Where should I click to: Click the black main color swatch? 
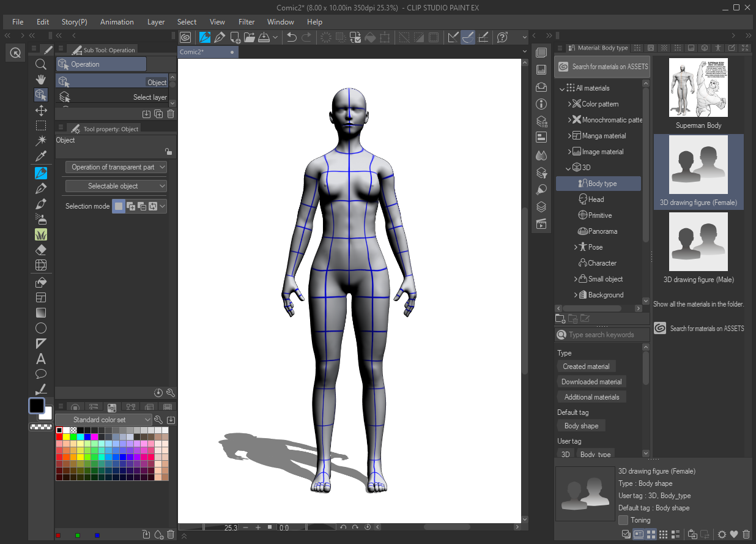[37, 406]
